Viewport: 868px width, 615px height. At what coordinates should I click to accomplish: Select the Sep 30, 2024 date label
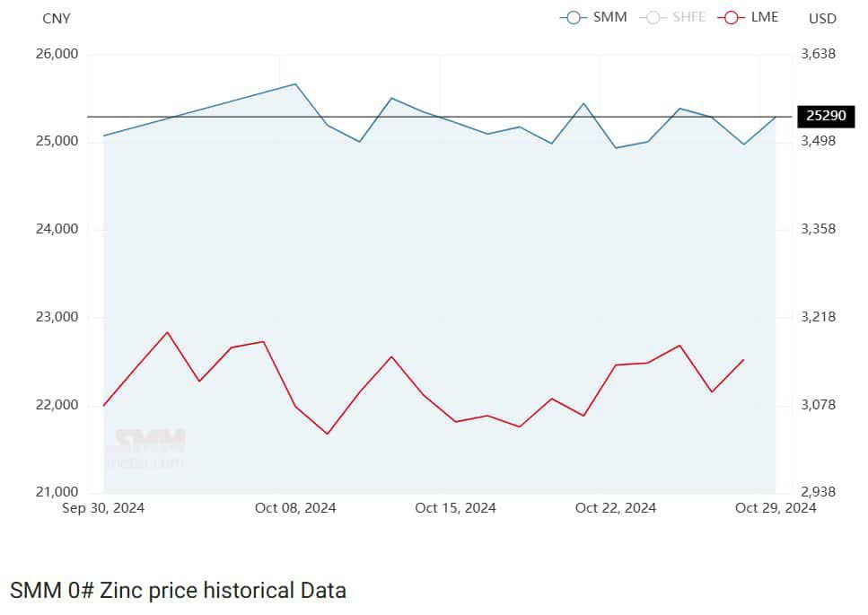pos(103,508)
